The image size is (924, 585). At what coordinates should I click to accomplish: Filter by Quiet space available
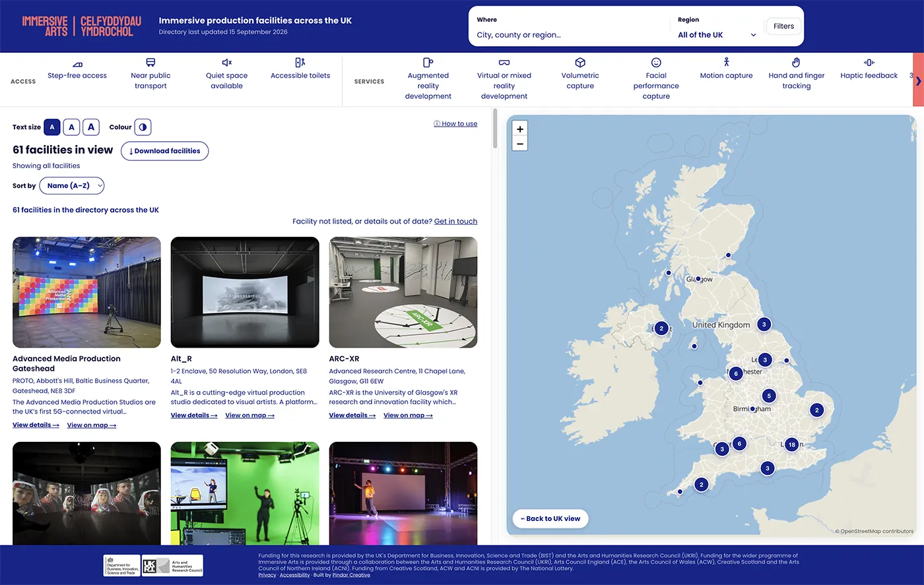tap(226, 74)
